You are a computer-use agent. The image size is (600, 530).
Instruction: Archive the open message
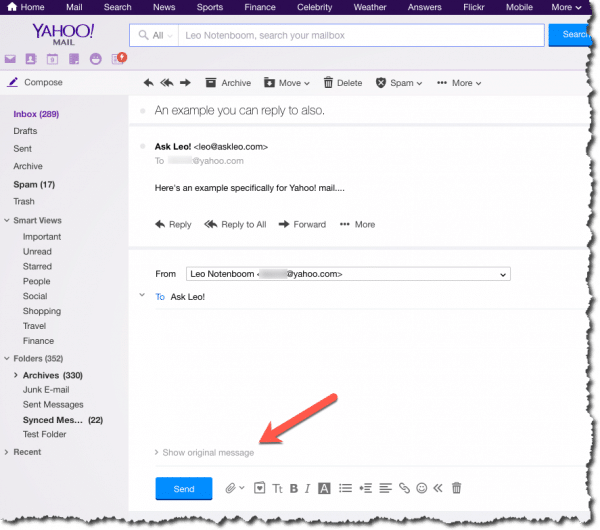[x=228, y=83]
